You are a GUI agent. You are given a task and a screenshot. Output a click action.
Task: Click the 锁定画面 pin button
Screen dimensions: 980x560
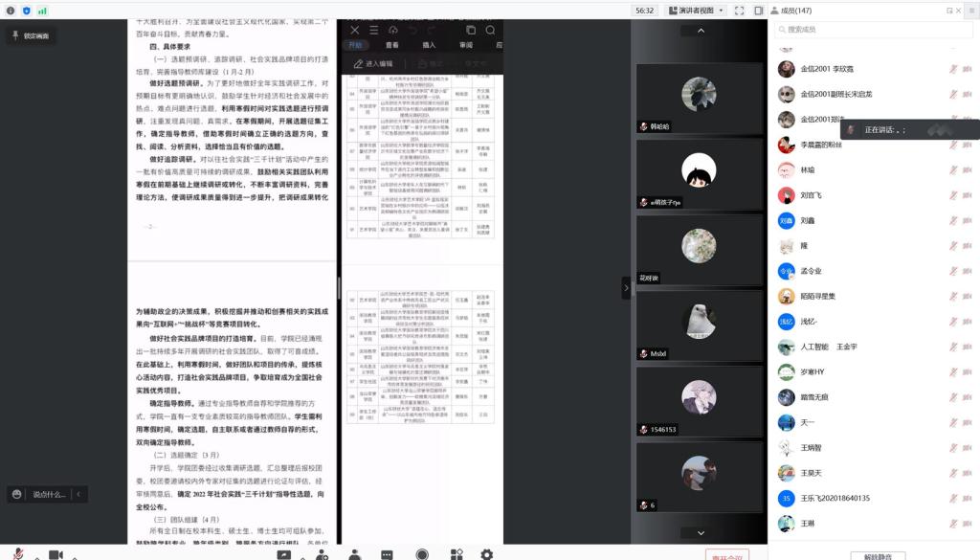30,35
